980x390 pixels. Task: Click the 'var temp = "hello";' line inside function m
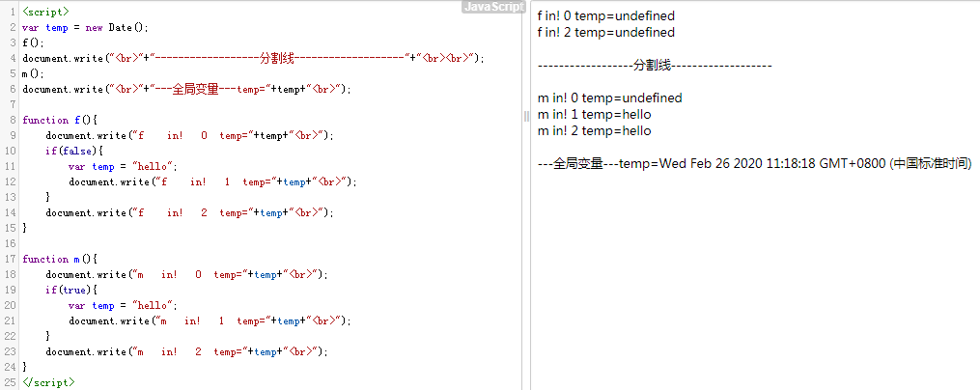coord(123,306)
